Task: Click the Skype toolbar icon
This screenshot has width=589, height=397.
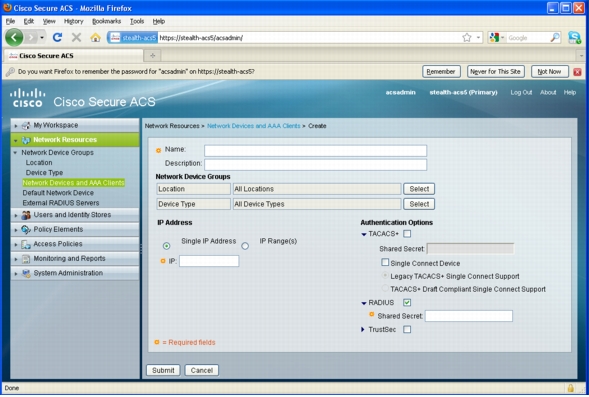Action: pos(574,37)
